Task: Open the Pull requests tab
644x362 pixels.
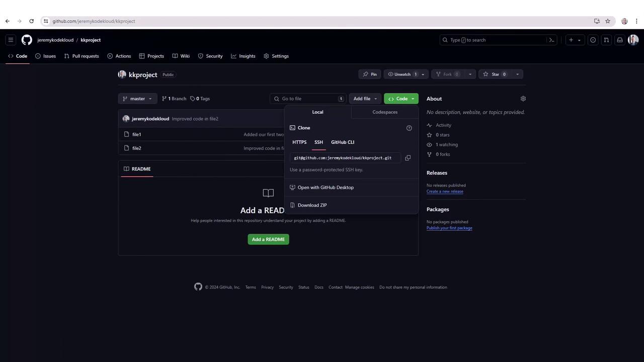Action: click(x=82, y=56)
